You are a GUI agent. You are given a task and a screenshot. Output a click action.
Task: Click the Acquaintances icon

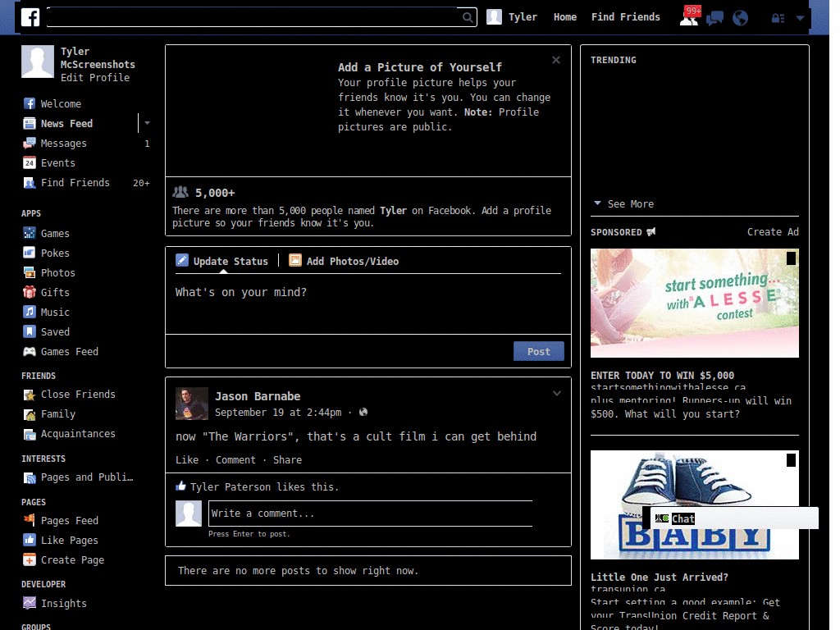click(30, 434)
